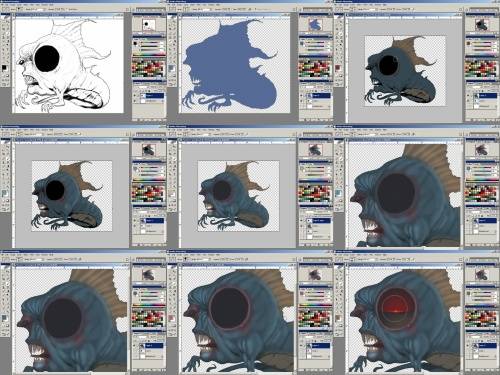500x375 pixels.
Task: Hide highlighted layer's eye icon in line-art sketch window
Action: (135, 96)
